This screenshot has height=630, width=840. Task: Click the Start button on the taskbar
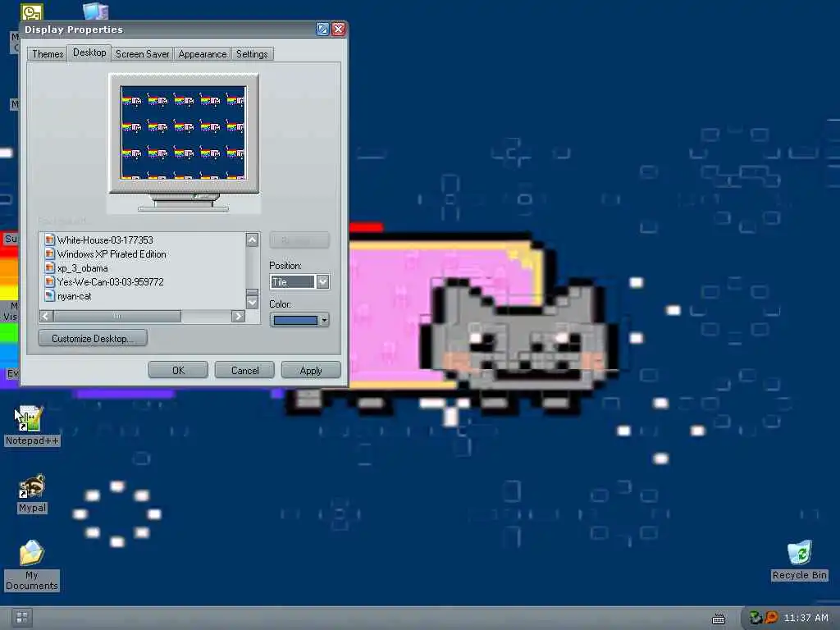pos(21,618)
